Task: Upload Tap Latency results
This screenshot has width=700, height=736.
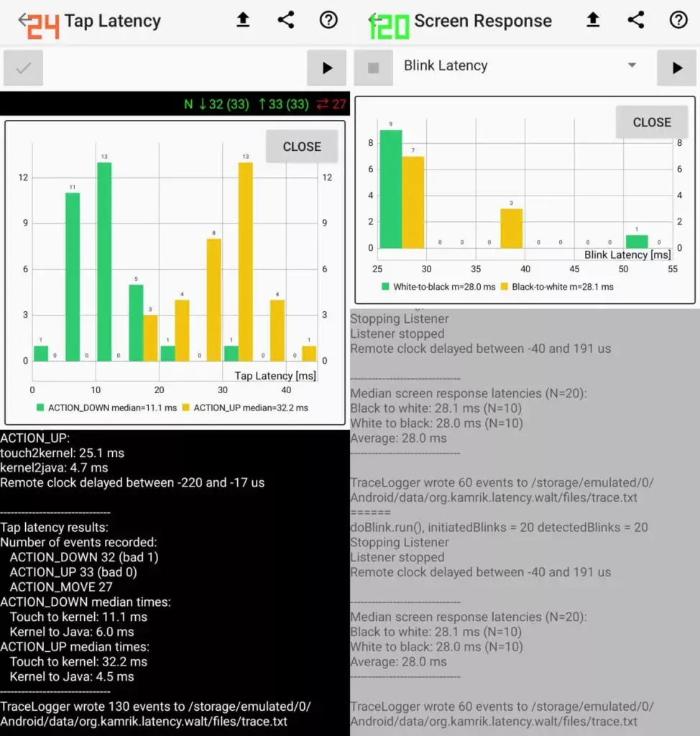Action: tap(243, 20)
